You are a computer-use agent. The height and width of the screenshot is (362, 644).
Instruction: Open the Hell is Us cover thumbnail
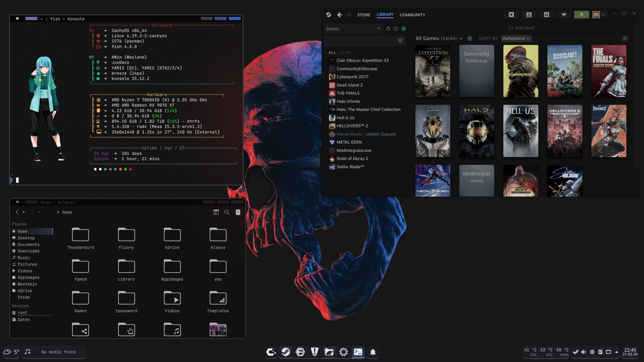coord(521,131)
